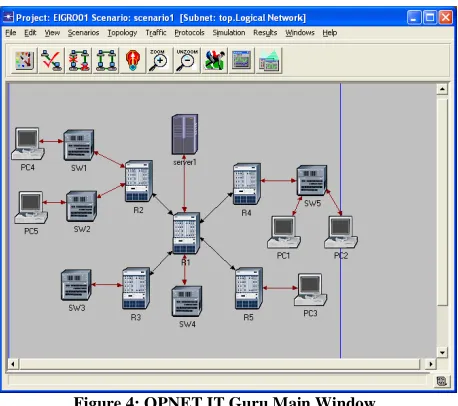Open the Scenarios menu

(x=83, y=33)
